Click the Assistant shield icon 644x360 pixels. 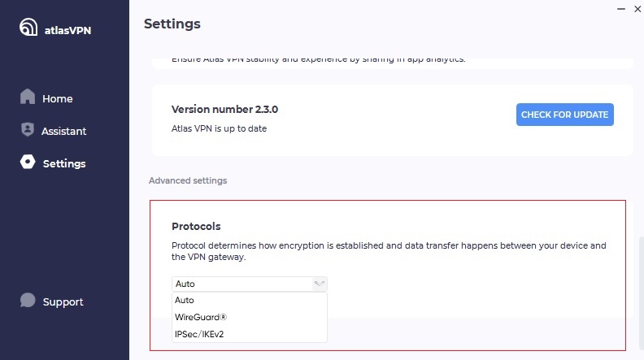tap(28, 130)
